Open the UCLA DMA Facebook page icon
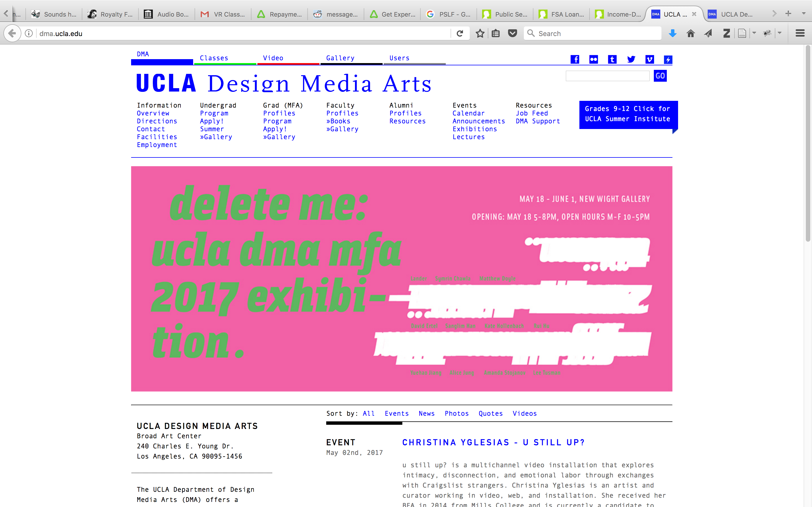812x507 pixels. tap(575, 59)
